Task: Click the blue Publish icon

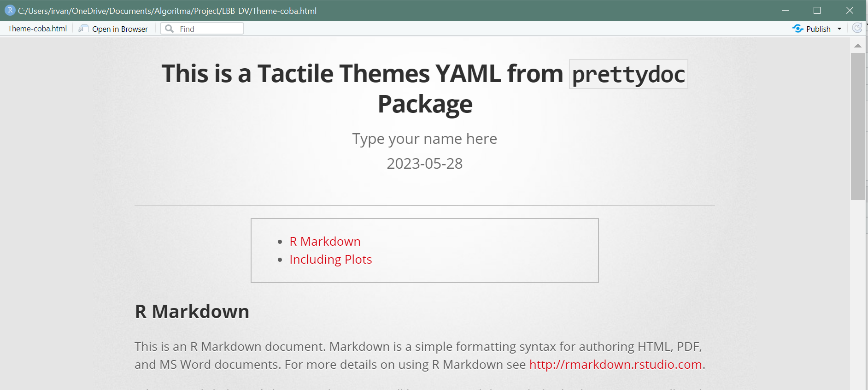Action: [x=798, y=29]
